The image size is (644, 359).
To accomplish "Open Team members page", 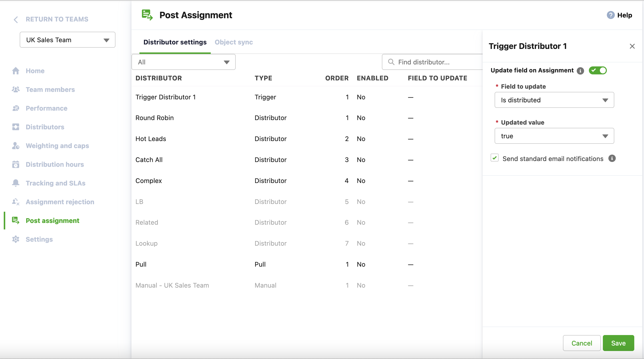I will pos(50,89).
